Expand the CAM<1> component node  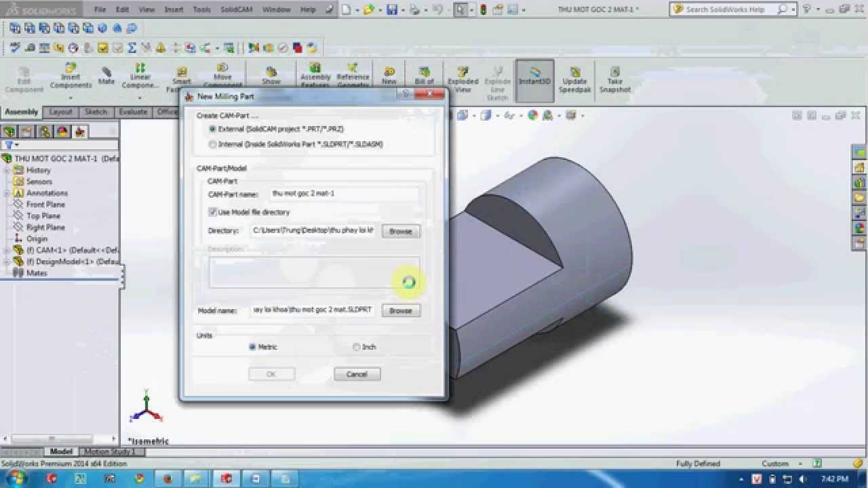[x=6, y=250]
